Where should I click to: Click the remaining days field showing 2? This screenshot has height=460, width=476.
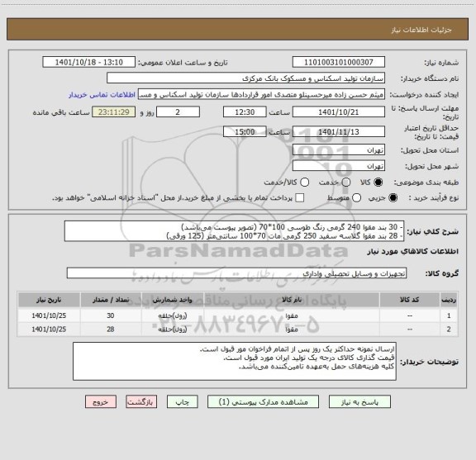click(178, 112)
